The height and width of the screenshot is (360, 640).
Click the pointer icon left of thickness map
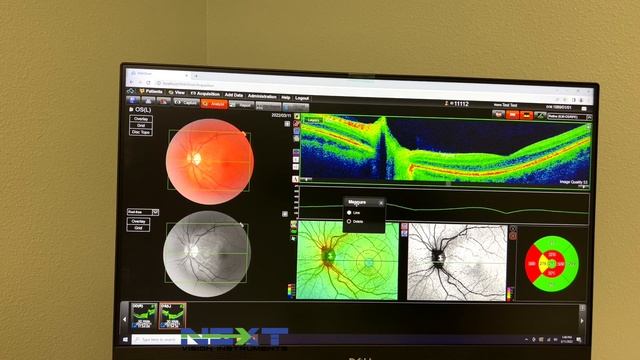click(x=293, y=238)
